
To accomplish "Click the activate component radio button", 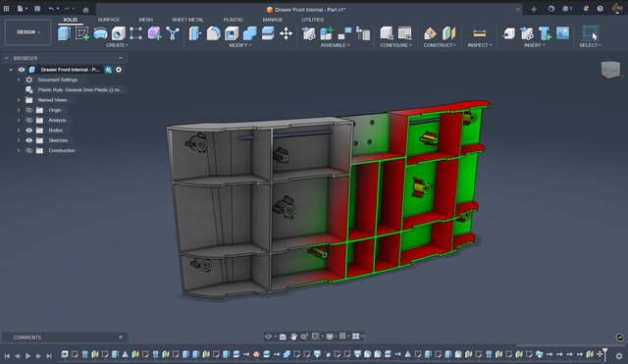I will [119, 70].
